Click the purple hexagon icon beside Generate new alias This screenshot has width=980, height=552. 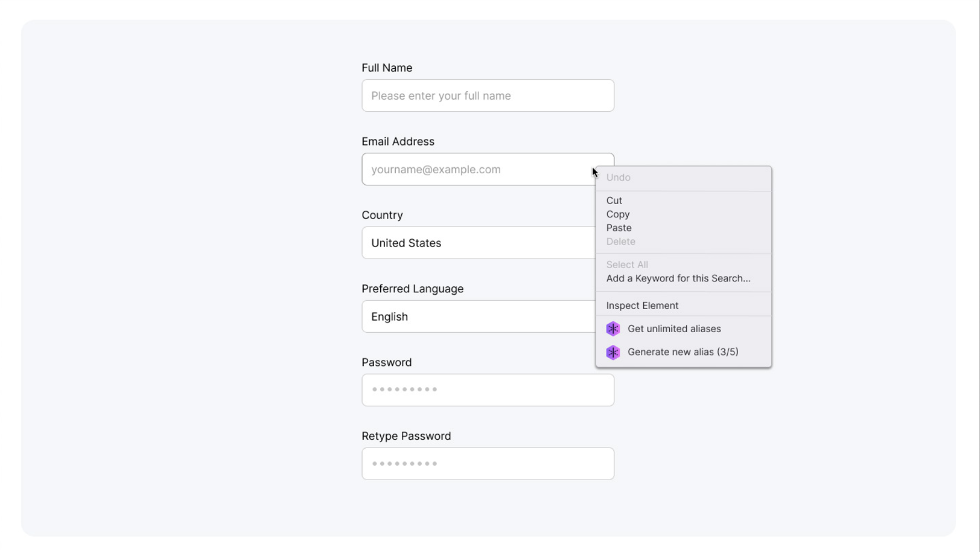tap(613, 352)
